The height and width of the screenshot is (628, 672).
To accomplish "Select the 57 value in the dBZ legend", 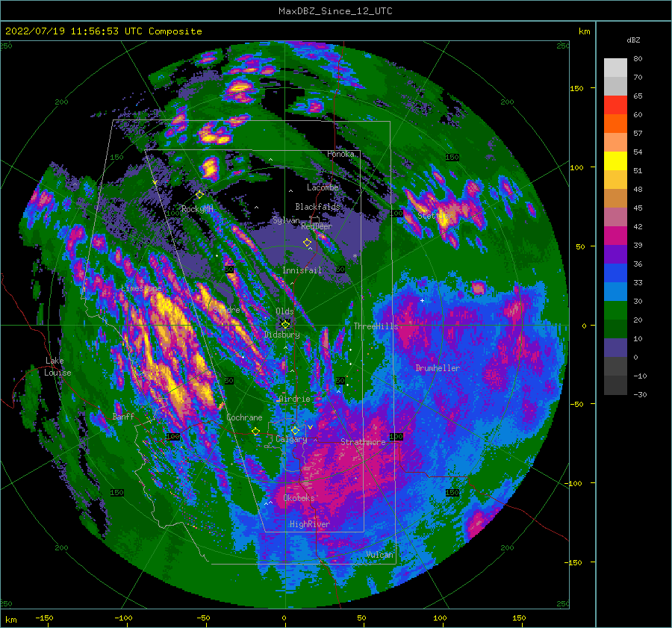I will click(638, 134).
